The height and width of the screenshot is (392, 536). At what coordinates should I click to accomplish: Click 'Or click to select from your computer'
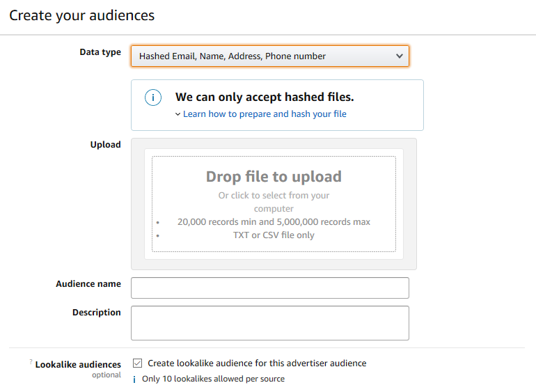click(x=274, y=202)
